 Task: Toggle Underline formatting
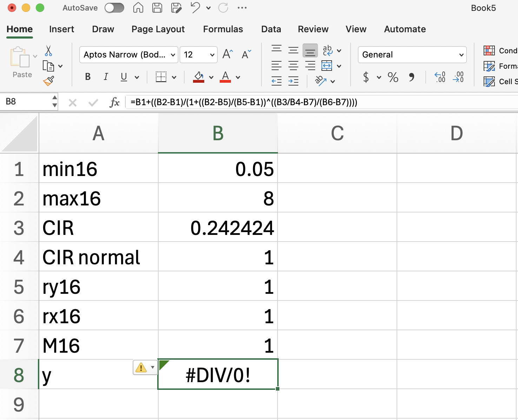124,77
